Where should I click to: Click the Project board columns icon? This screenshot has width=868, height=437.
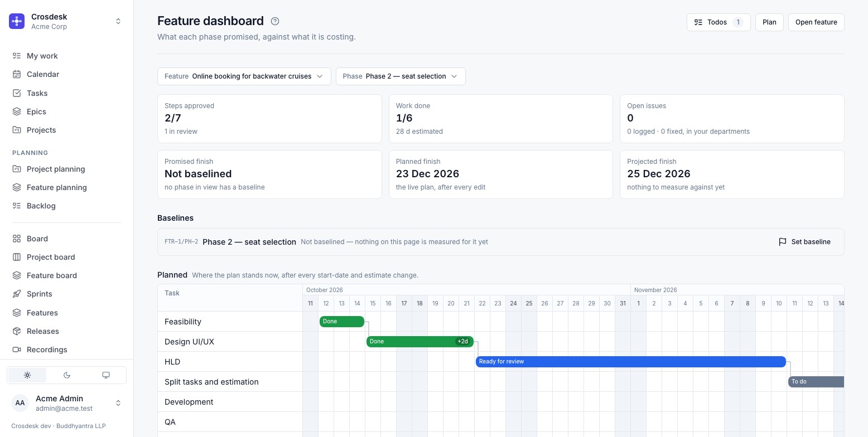pos(17,257)
